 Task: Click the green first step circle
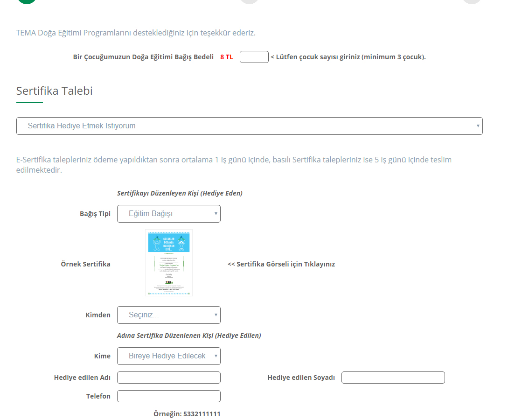pyautogui.click(x=27, y=1)
